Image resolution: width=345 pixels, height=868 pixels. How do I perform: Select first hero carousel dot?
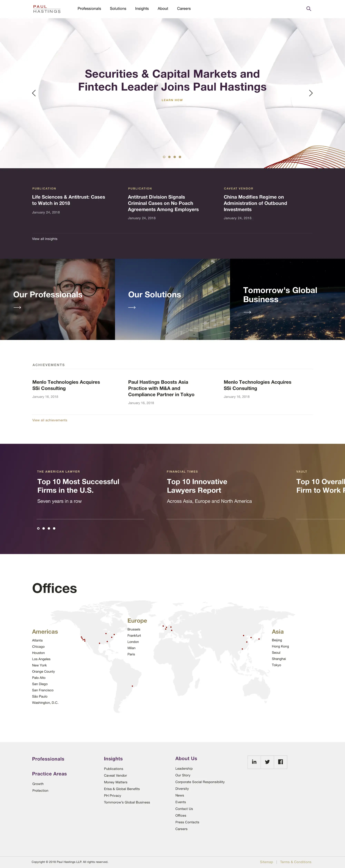tap(164, 157)
